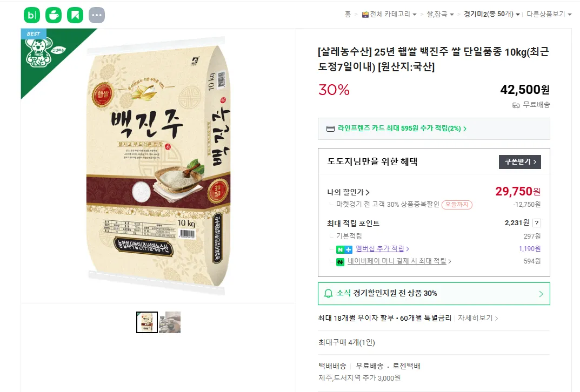Click 네이버페이 머니 결제 시 최대 적립 link
Viewport: 580px width, 392px height.
coord(399,261)
